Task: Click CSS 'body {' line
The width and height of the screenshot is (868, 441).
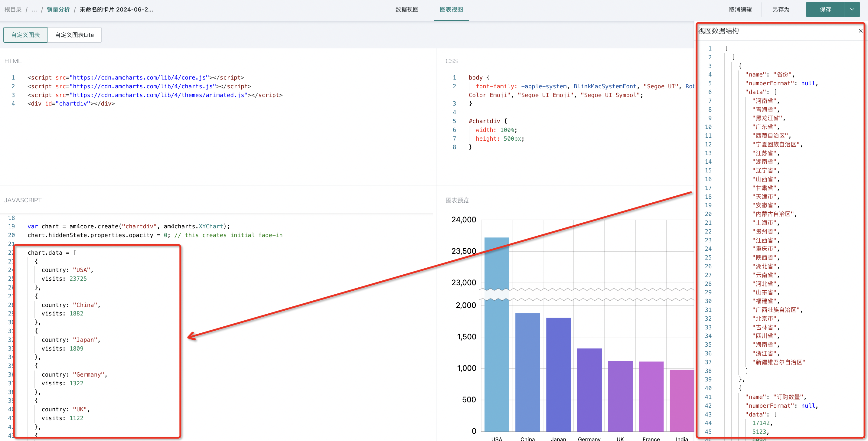Action: coord(479,77)
